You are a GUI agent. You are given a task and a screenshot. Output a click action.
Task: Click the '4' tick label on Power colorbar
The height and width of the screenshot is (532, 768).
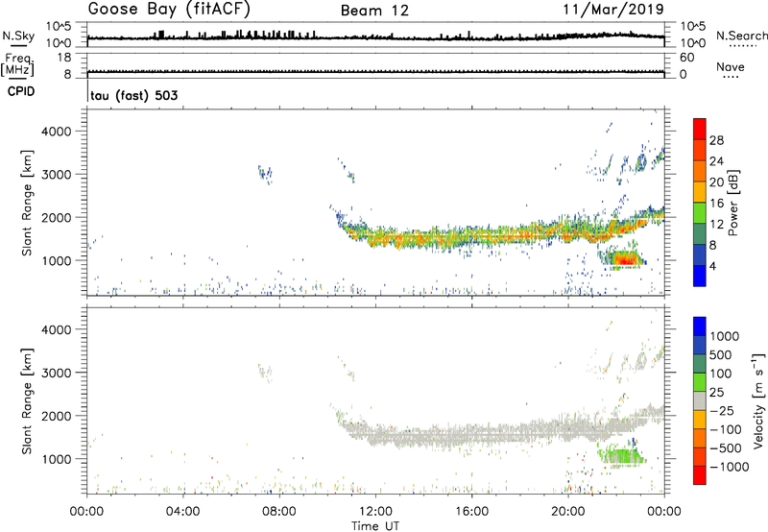(712, 266)
